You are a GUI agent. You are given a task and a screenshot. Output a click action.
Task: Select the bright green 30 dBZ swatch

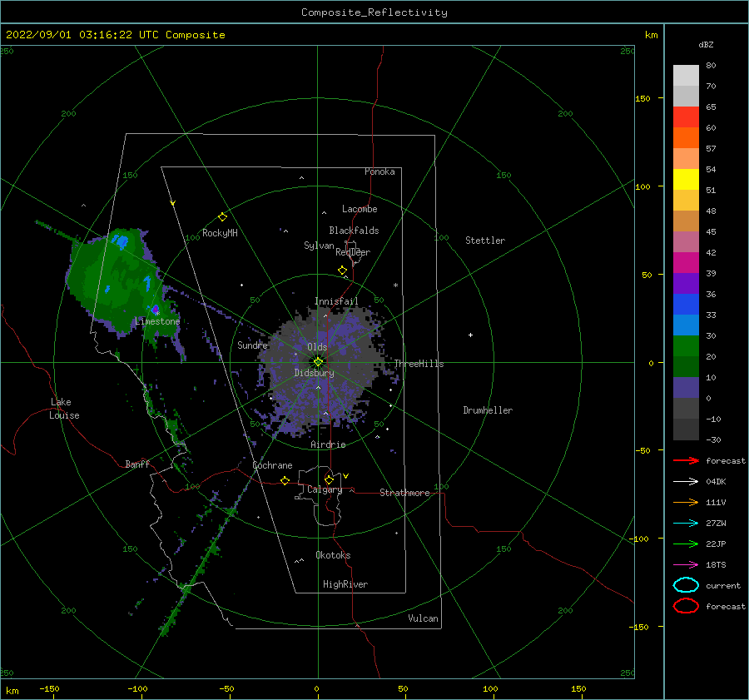pyautogui.click(x=686, y=345)
